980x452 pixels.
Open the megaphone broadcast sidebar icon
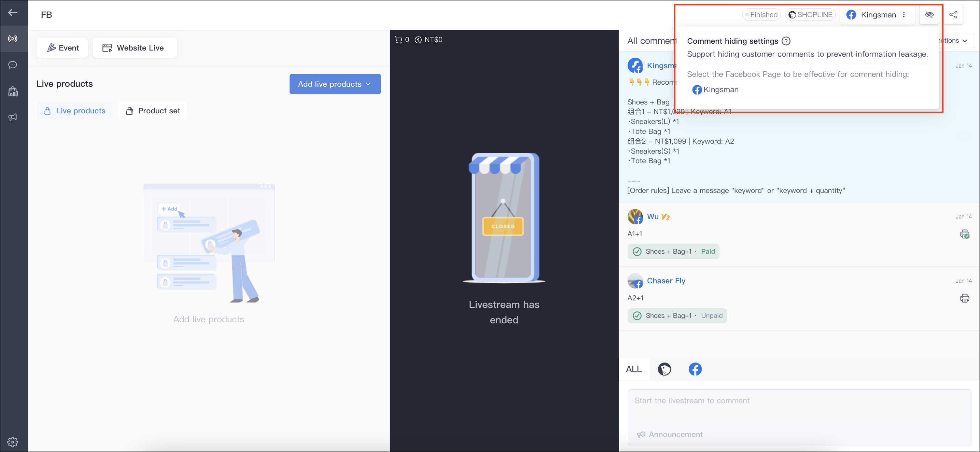(13, 117)
